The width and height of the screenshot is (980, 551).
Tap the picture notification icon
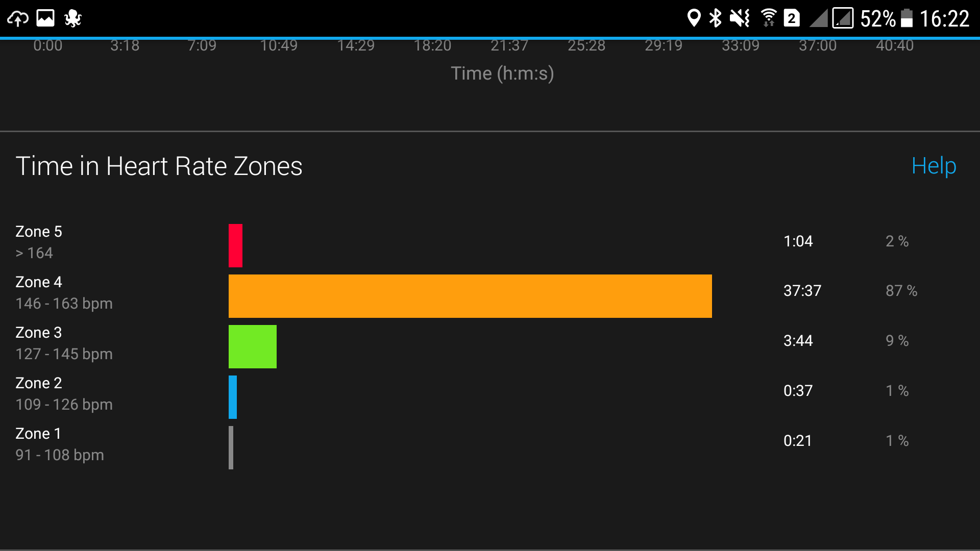point(45,18)
